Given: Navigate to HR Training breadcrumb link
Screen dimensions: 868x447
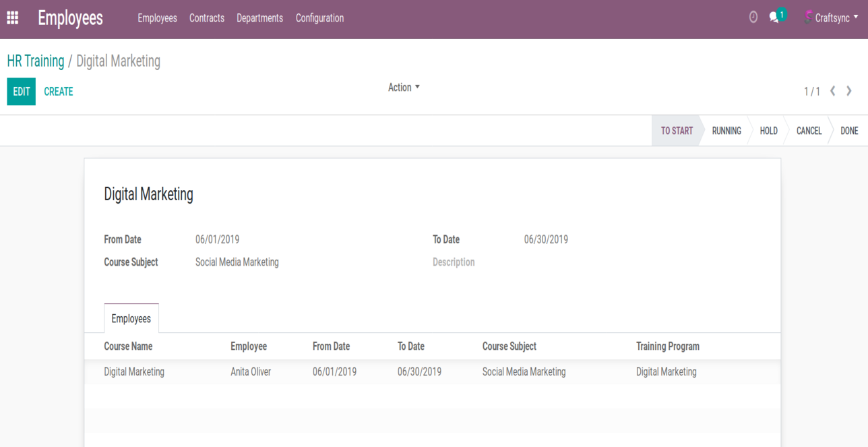Looking at the screenshot, I should [x=36, y=61].
